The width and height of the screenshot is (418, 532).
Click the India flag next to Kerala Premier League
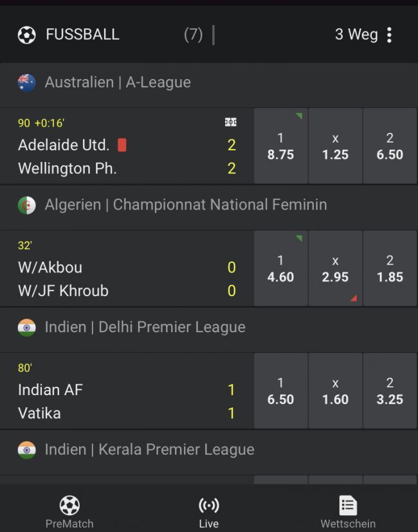pos(26,449)
